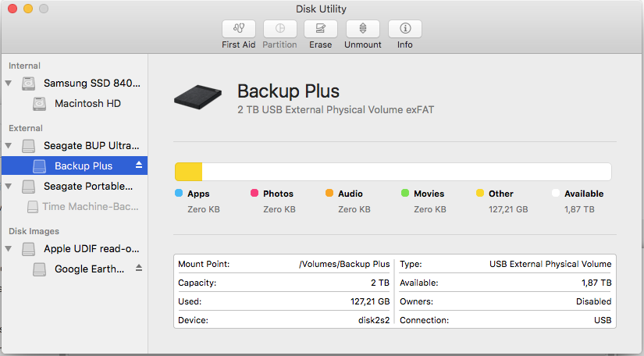The width and height of the screenshot is (644, 356).
Task: Open the Info toolbar button
Action: (x=405, y=29)
